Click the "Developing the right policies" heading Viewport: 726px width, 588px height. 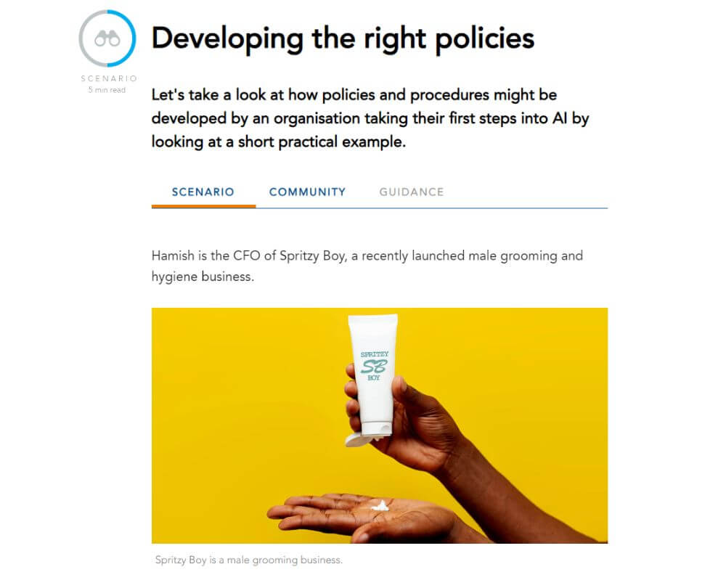[343, 38]
